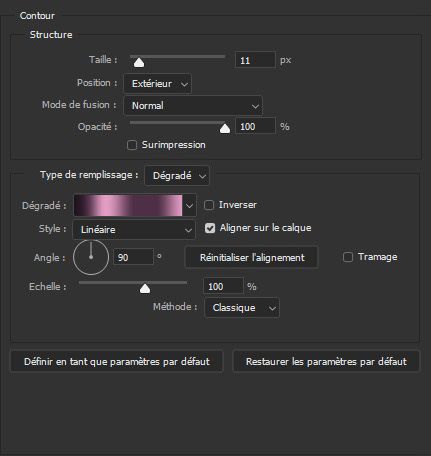
Task: Open the Méthode dropdown showing Classique
Action: tap(242, 307)
